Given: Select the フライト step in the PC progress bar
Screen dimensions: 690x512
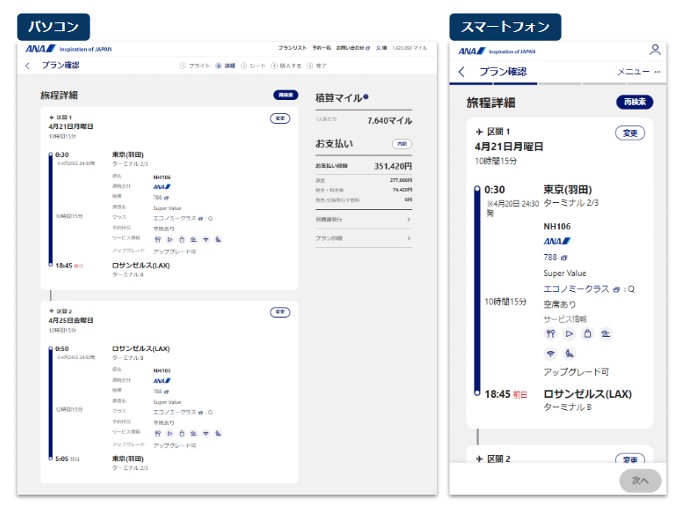Looking at the screenshot, I should point(195,66).
